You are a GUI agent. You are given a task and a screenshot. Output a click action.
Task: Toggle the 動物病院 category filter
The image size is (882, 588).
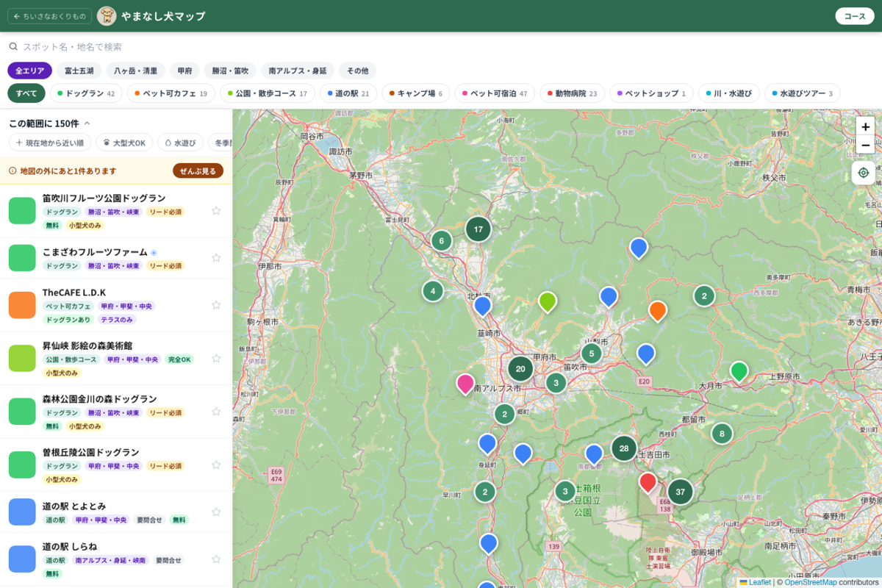point(573,93)
